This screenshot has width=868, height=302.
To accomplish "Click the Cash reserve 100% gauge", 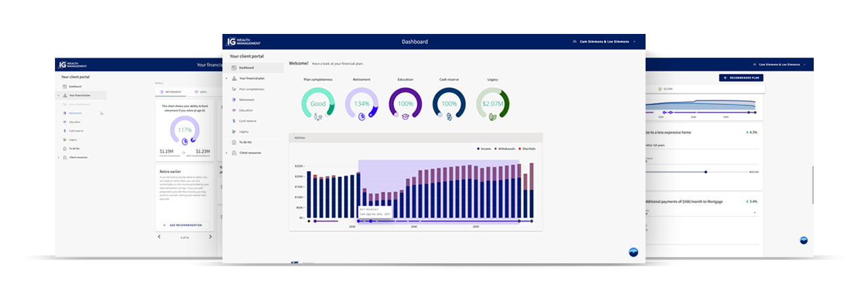I will click(449, 104).
